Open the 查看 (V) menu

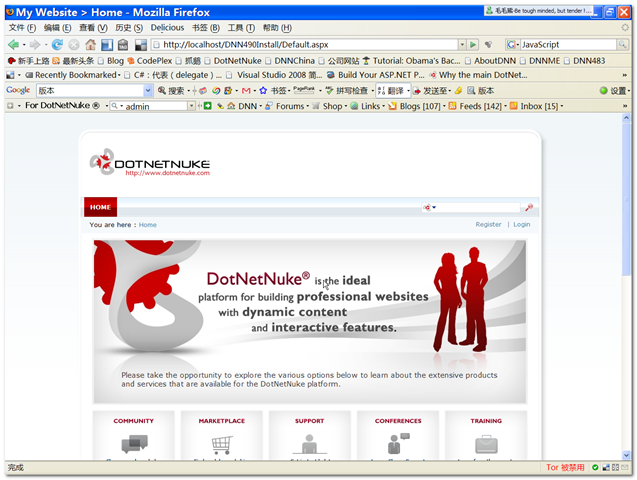click(x=93, y=28)
